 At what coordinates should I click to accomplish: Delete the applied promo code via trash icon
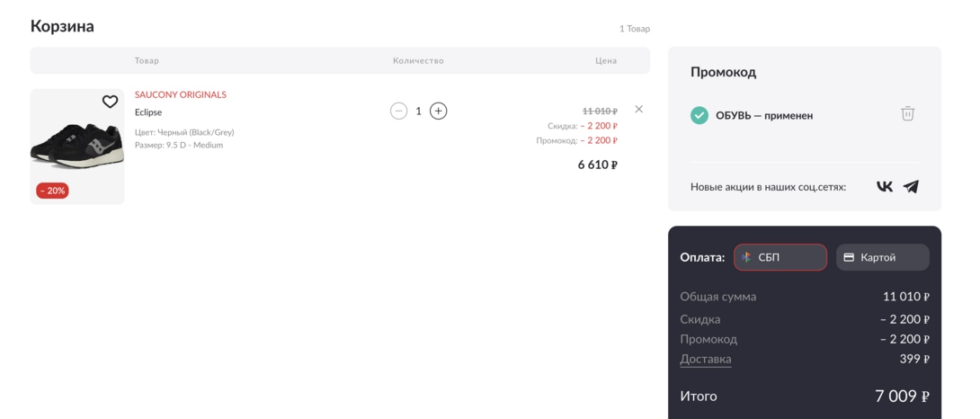pyautogui.click(x=908, y=113)
